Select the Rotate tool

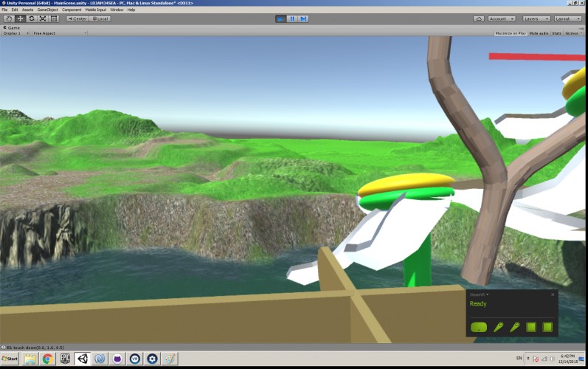click(32, 18)
